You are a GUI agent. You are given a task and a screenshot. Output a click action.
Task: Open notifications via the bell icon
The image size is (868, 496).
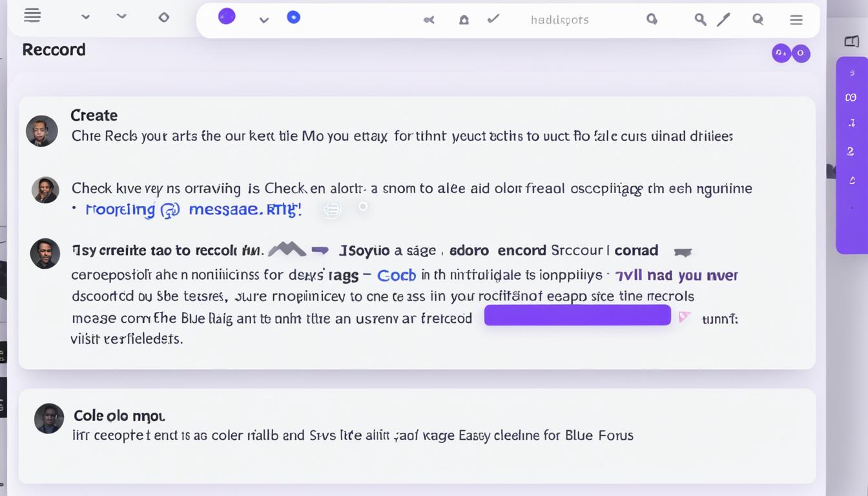464,20
